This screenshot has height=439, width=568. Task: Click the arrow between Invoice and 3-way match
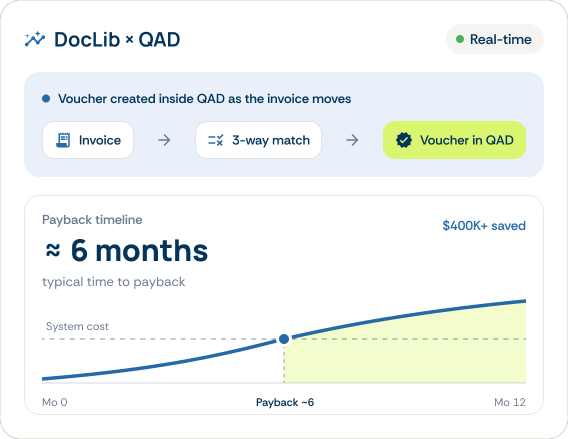(x=164, y=140)
